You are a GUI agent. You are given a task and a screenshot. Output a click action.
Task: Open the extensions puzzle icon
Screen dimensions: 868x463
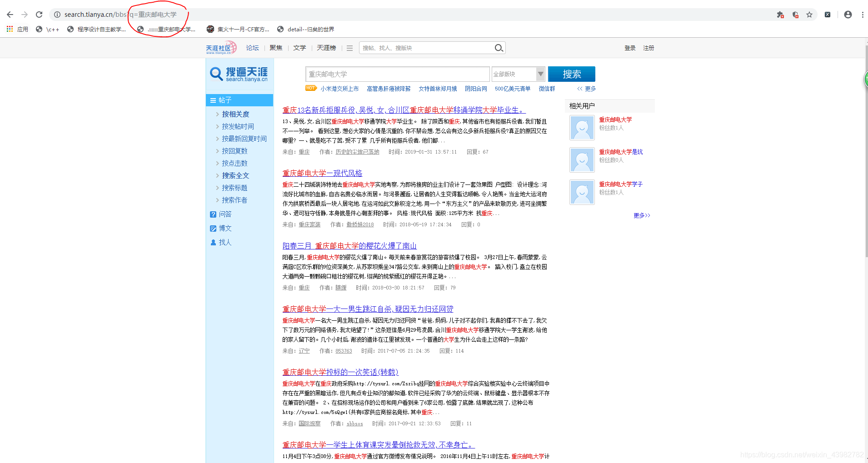[x=780, y=15]
